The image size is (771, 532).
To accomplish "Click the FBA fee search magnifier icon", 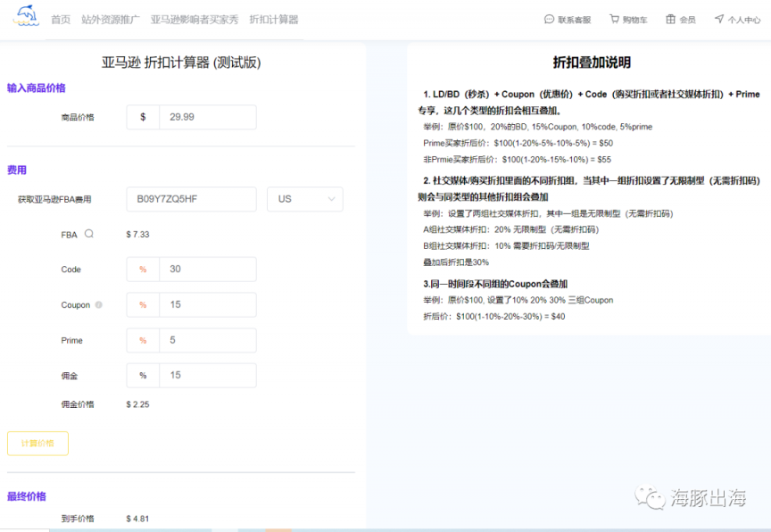I will point(89,234).
